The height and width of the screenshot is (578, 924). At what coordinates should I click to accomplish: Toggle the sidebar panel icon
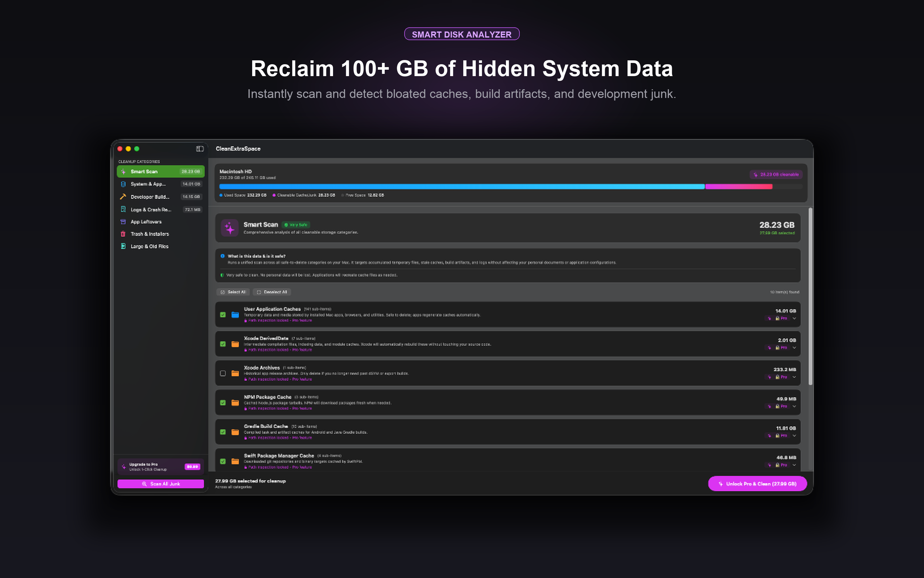coord(200,149)
